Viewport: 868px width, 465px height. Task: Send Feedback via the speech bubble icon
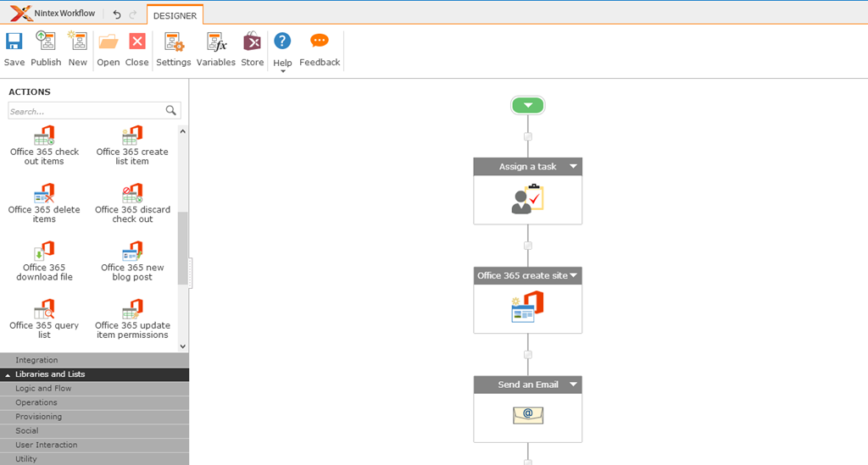320,41
